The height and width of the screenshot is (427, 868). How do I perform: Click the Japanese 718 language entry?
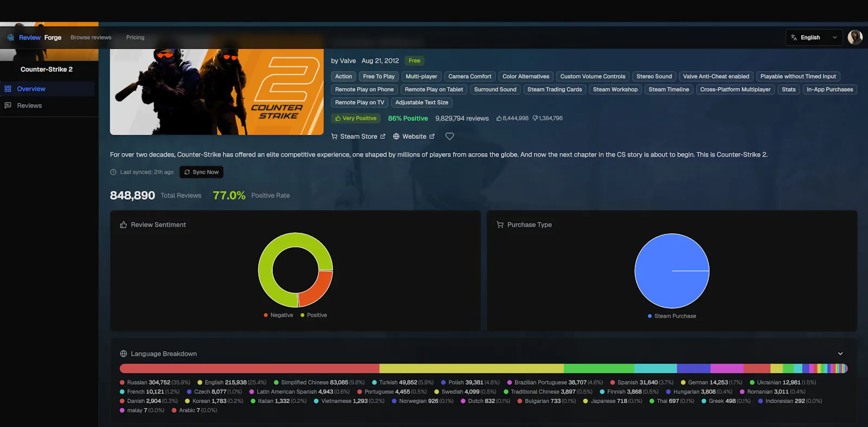point(612,401)
